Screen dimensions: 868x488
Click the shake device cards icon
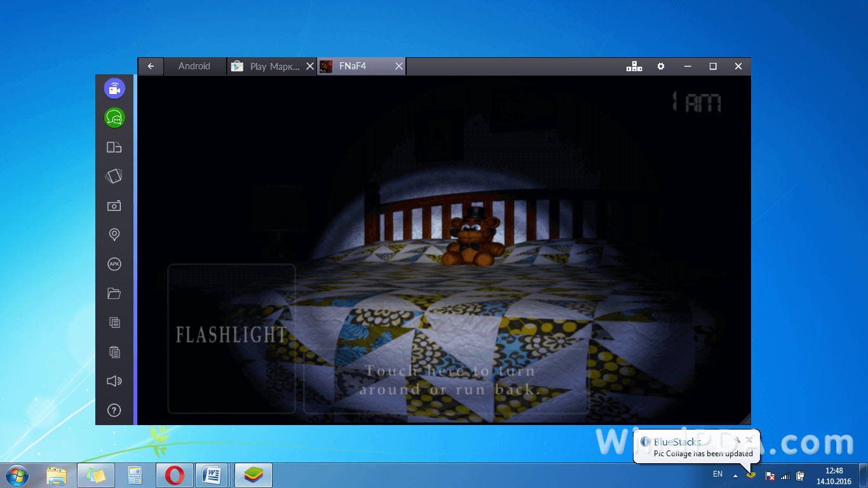point(114,177)
